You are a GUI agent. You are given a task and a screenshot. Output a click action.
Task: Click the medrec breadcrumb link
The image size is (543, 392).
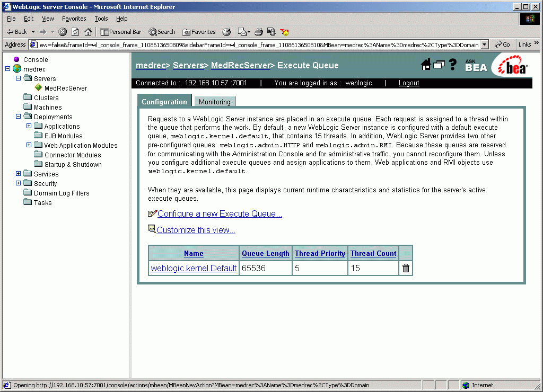[x=151, y=65]
